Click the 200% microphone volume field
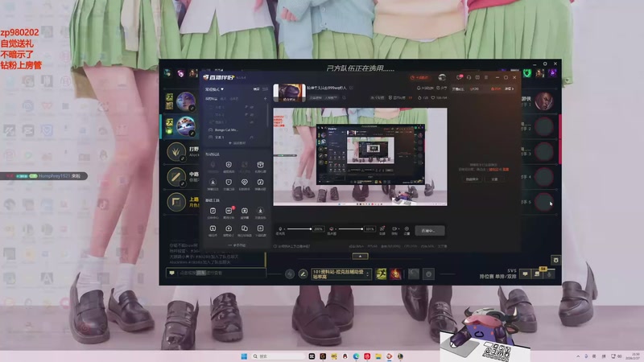 click(x=318, y=228)
